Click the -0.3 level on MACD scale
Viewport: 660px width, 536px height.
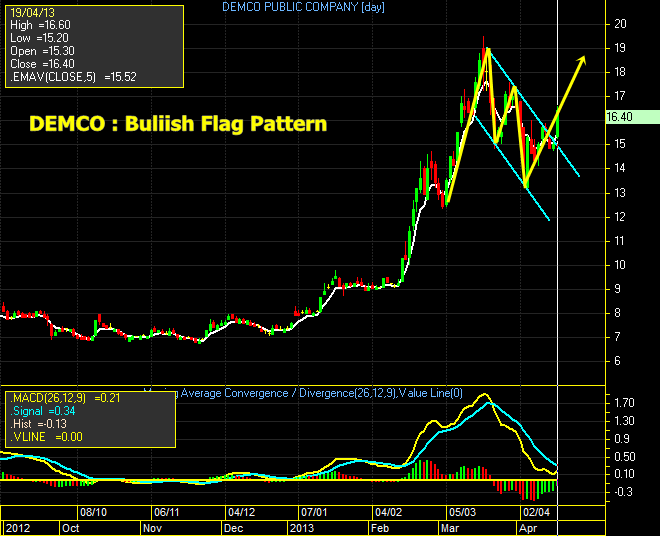click(x=623, y=492)
